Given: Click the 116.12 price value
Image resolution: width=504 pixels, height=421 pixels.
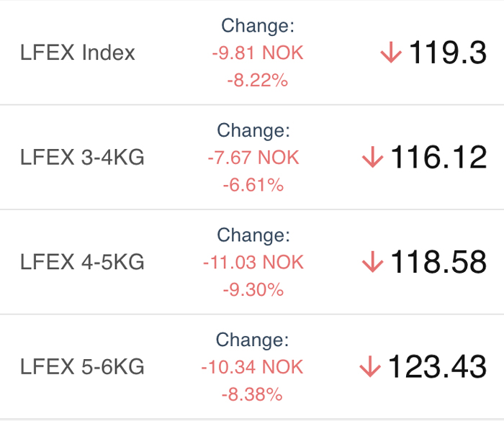Looking at the screenshot, I should [438, 157].
